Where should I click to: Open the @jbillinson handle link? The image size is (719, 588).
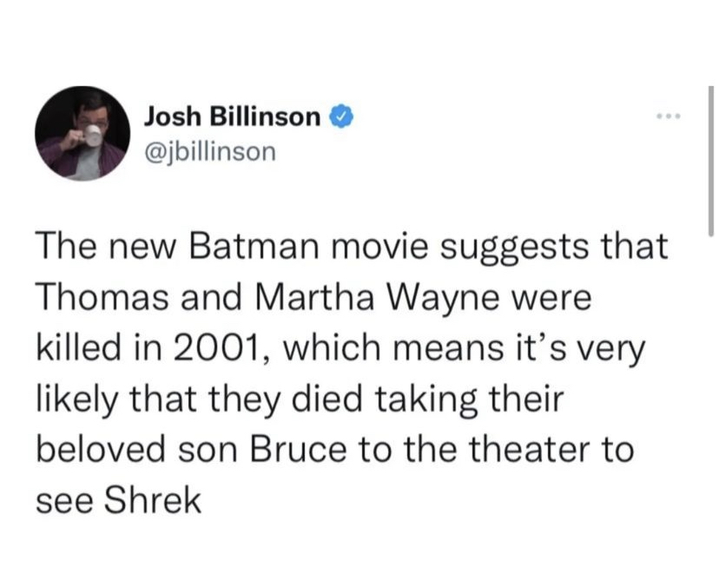(208, 151)
